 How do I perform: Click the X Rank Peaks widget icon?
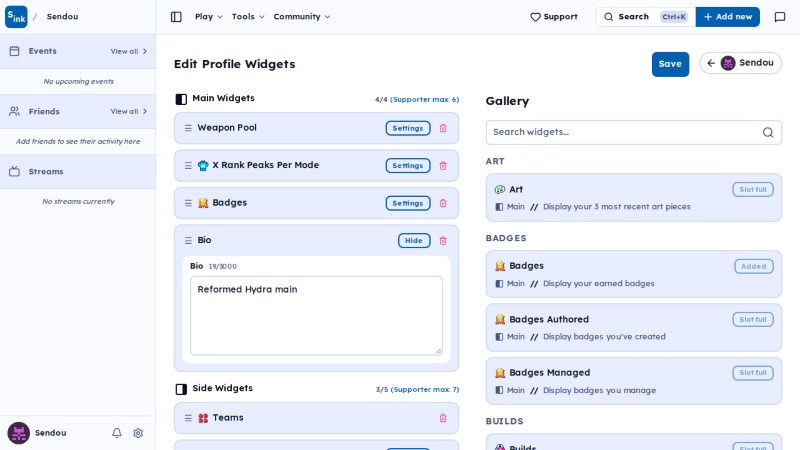[203, 166]
